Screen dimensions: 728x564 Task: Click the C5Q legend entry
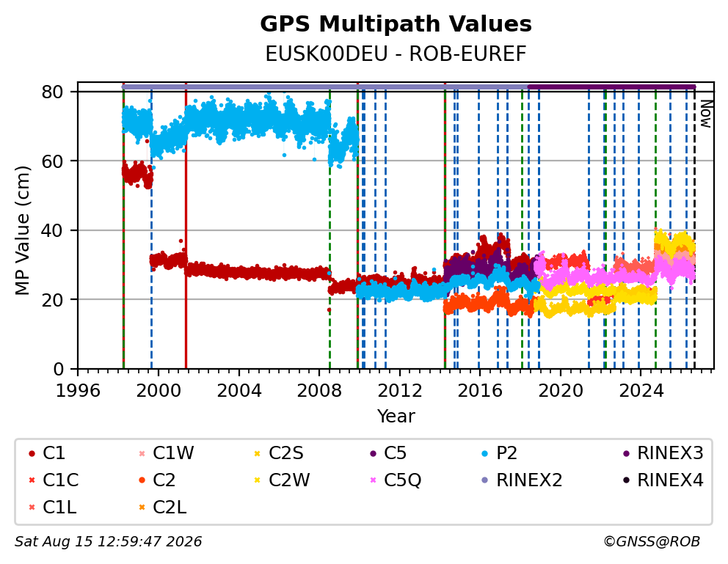(x=395, y=480)
